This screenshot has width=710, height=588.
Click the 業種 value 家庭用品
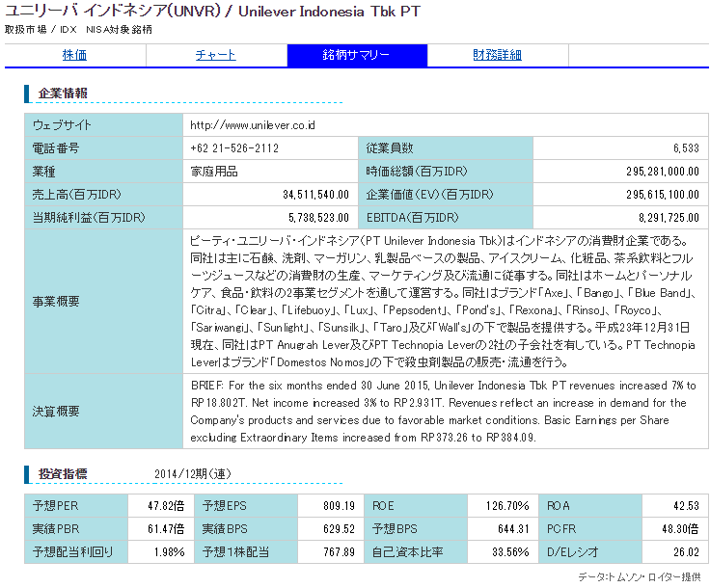214,172
